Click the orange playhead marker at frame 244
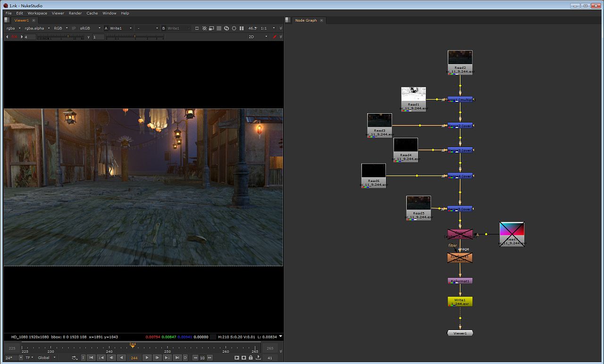 point(133,345)
